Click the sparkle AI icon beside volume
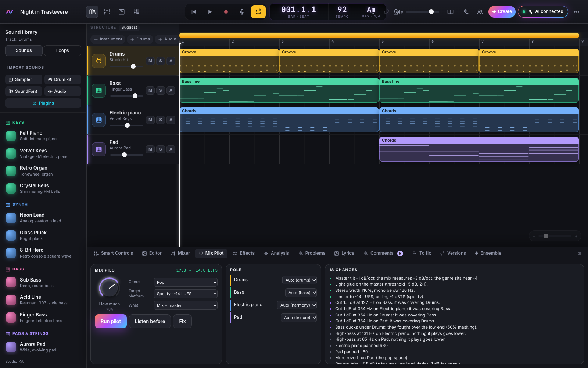The width and height of the screenshot is (588, 368). pos(466,12)
